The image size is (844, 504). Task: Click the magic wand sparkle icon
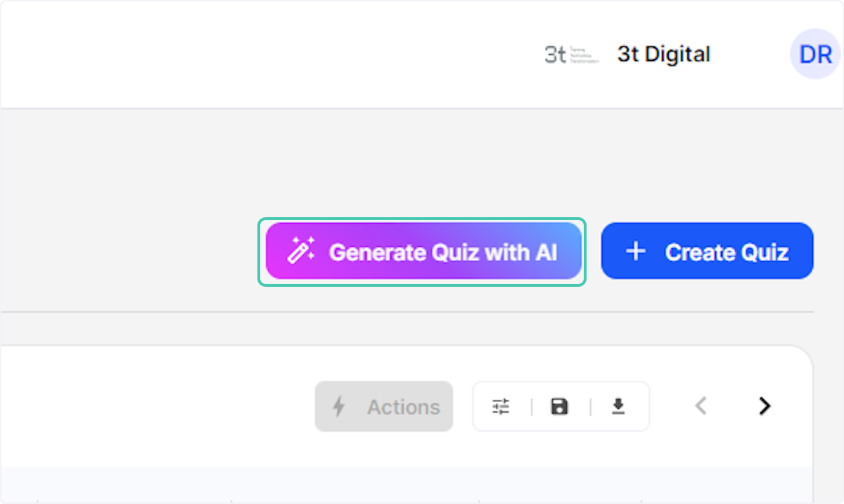(301, 250)
